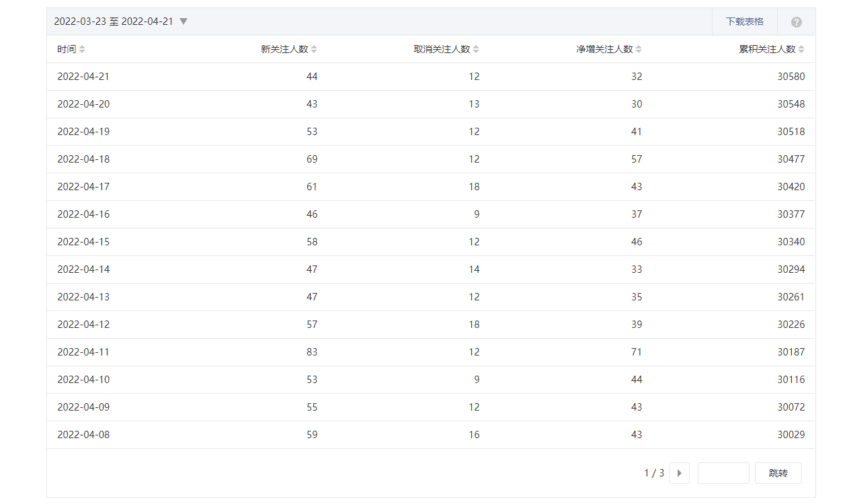Select the 2022-04-11 row date
The width and height of the screenshot is (847, 504).
pos(83,352)
